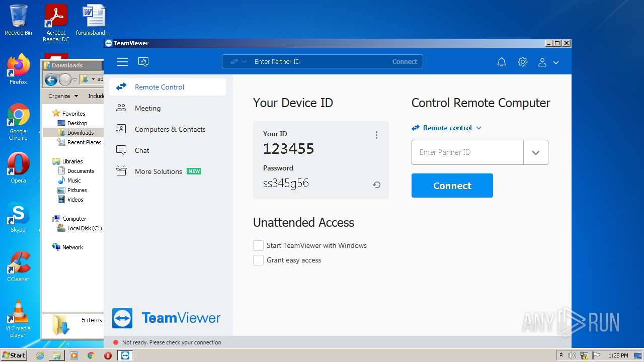Screen dimensions: 644x362
Task: Check Grant easy access
Action: coord(258,260)
